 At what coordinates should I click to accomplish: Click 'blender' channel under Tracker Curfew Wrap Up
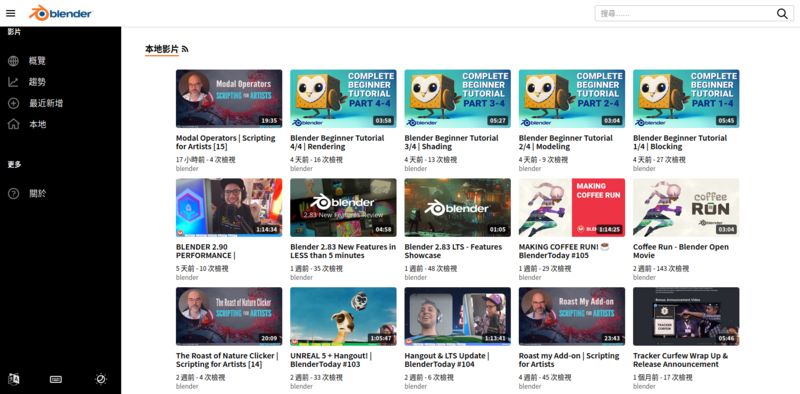pyautogui.click(x=644, y=386)
